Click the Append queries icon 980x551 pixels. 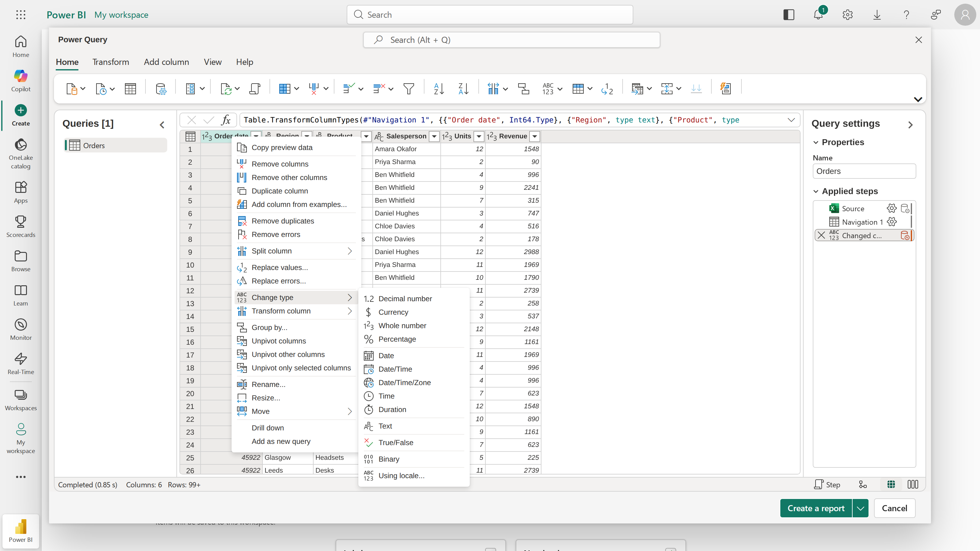667,88
